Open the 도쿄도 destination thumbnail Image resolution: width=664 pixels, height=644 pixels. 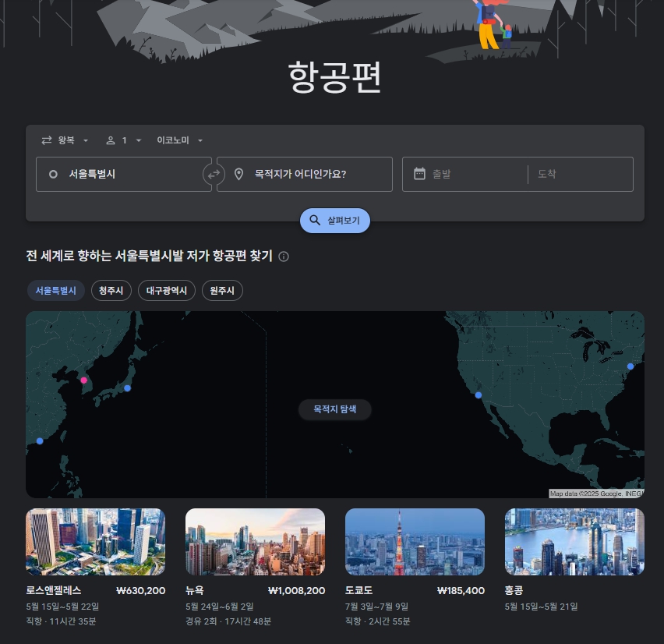(x=415, y=542)
